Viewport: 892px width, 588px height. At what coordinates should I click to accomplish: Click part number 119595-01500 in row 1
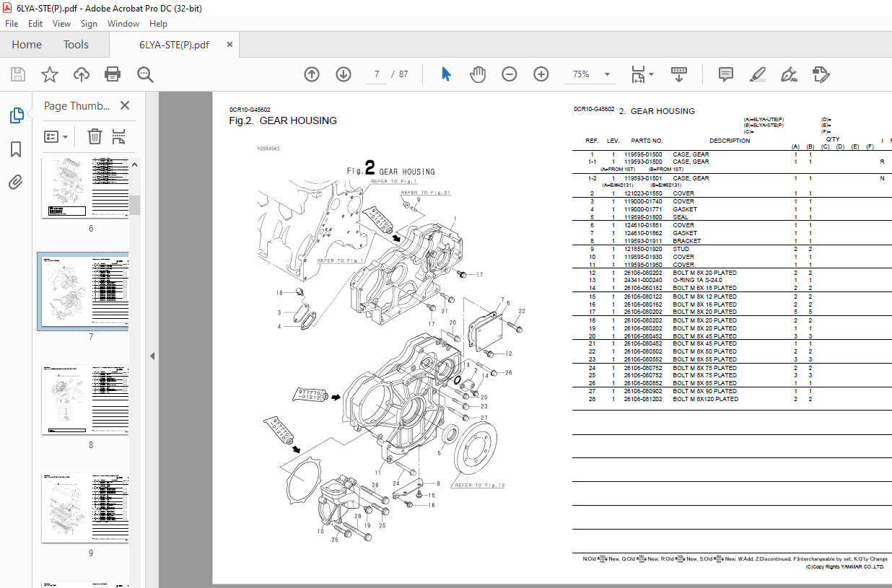point(642,154)
